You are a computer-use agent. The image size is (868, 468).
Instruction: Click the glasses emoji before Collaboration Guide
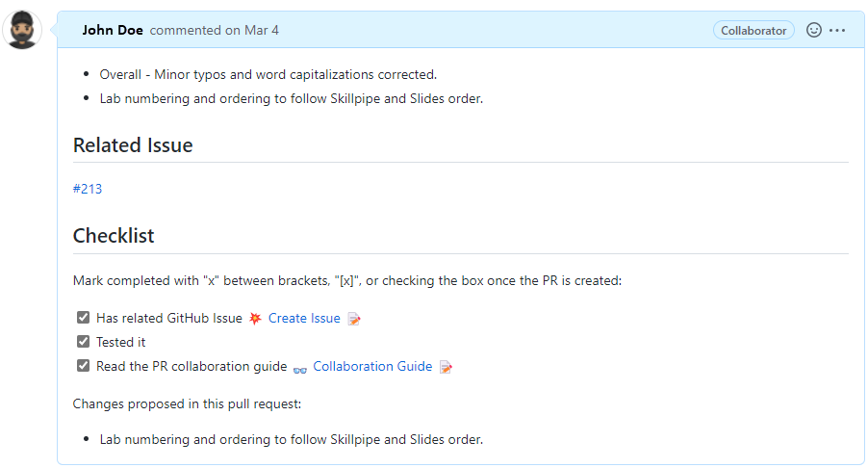pyautogui.click(x=300, y=367)
